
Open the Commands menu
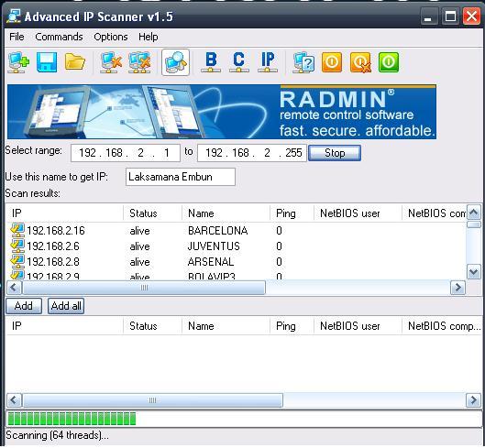tap(59, 37)
